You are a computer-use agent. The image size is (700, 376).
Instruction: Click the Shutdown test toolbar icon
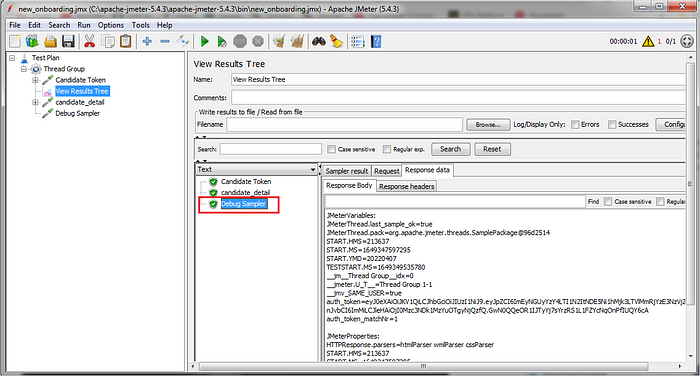point(258,42)
